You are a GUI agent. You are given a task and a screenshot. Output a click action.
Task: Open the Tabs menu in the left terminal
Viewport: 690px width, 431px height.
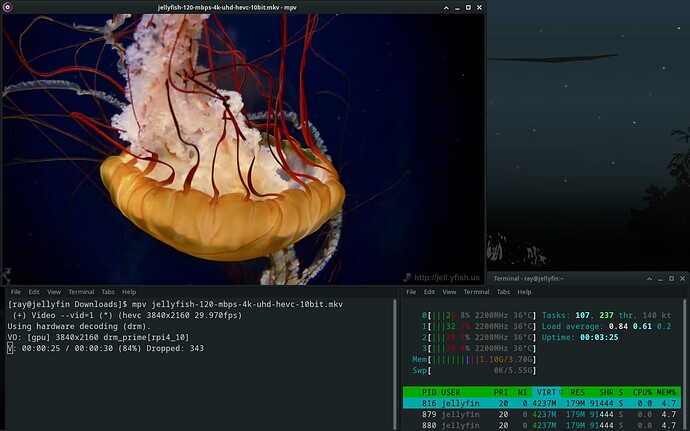(x=108, y=292)
